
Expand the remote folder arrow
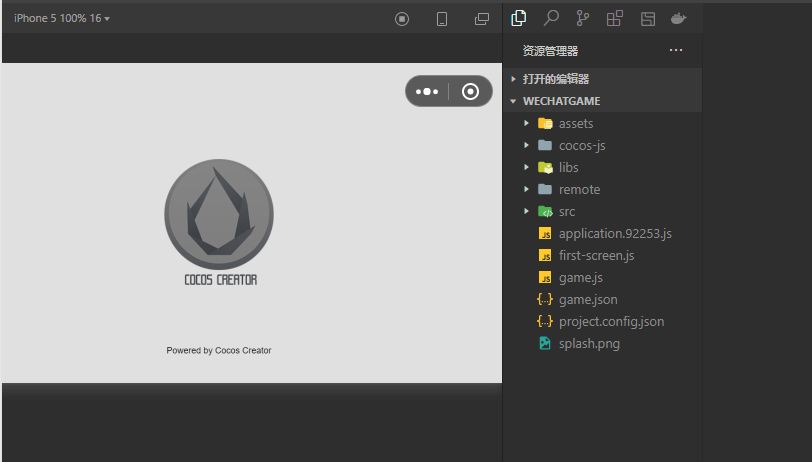[526, 189]
